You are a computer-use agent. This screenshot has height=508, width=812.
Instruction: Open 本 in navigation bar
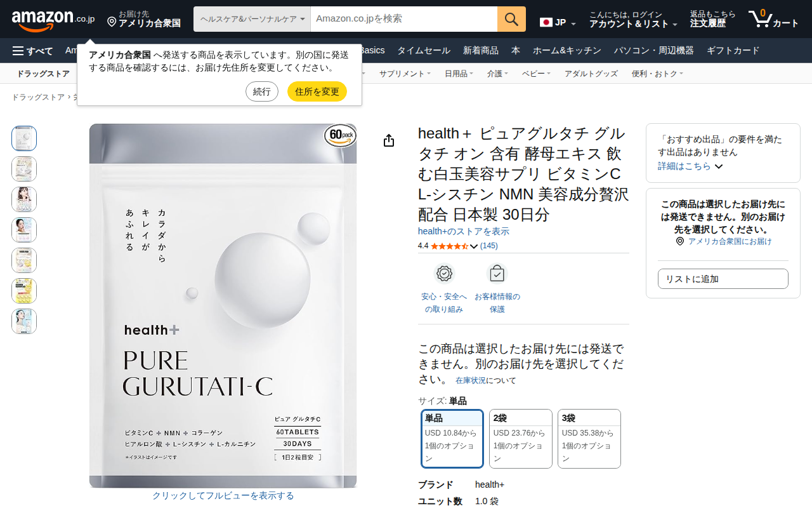516,51
